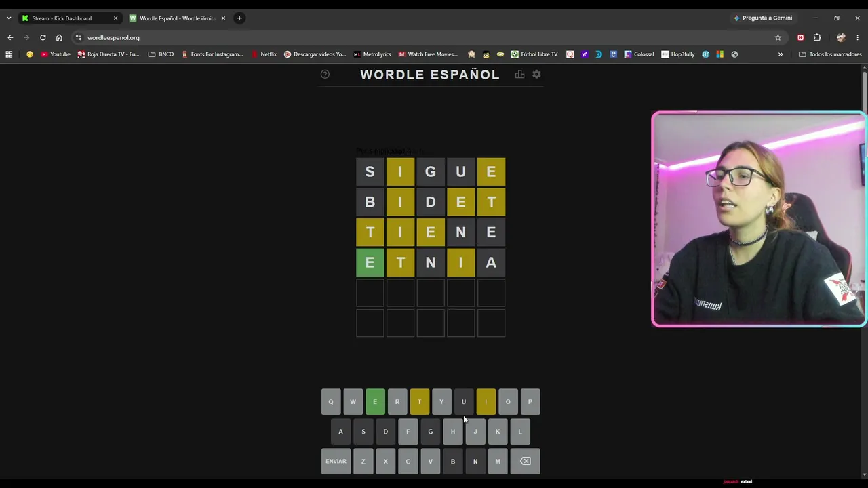Show hidden bookmarks with the double chevron
The image size is (868, 488).
click(x=781, y=54)
